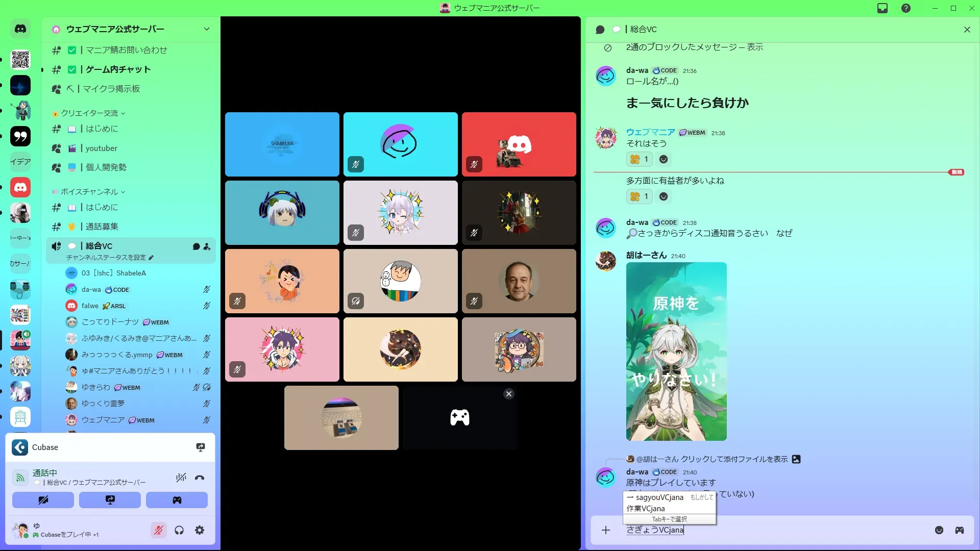Collapse the ボイスチャンネル category
The width and height of the screenshot is (980, 551).
89,192
